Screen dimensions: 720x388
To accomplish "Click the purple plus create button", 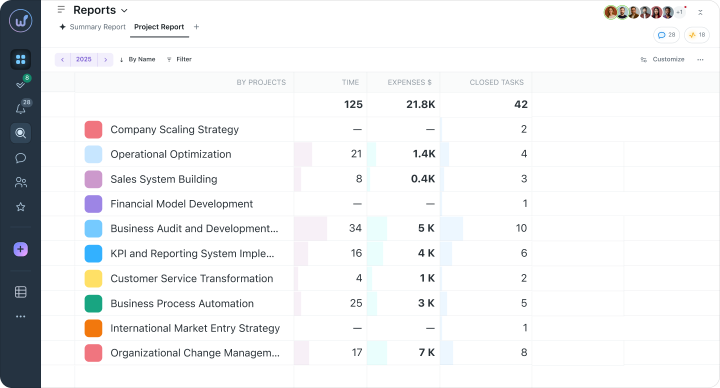I will (x=21, y=249).
